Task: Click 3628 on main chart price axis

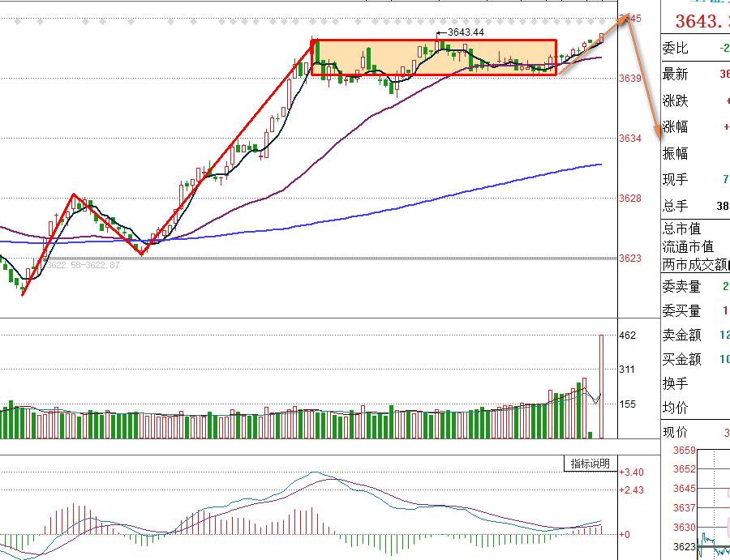Action: click(630, 199)
